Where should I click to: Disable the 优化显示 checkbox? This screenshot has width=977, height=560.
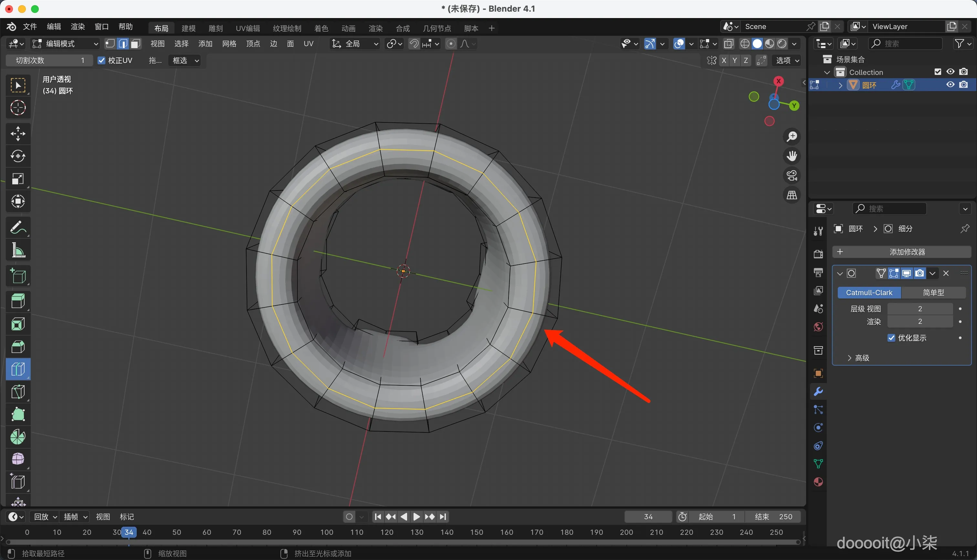pos(891,338)
